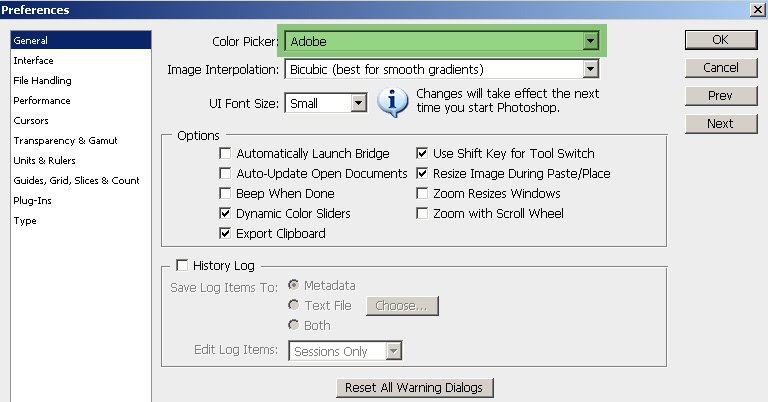Click the OK button
This screenshot has height=402, width=768.
(x=720, y=40)
